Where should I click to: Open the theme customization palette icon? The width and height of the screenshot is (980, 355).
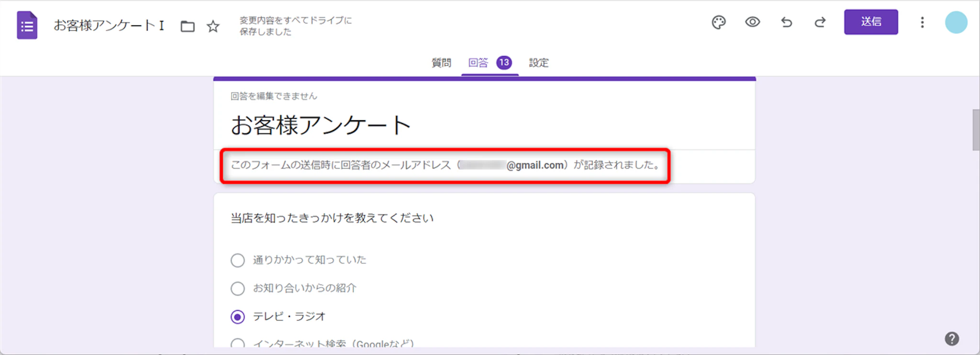tap(718, 22)
